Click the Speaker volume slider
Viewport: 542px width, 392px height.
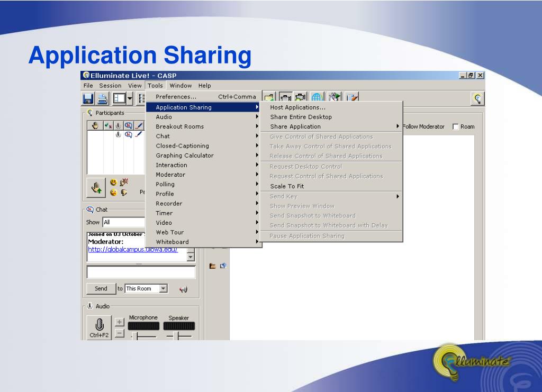click(x=179, y=336)
